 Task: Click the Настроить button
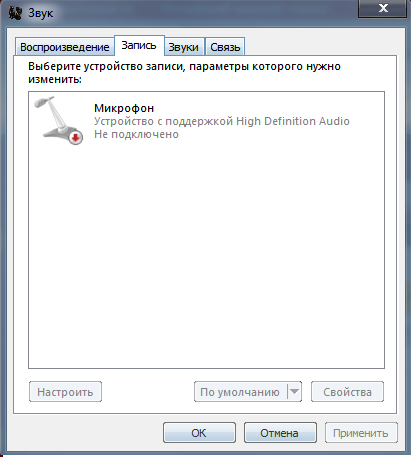click(65, 392)
